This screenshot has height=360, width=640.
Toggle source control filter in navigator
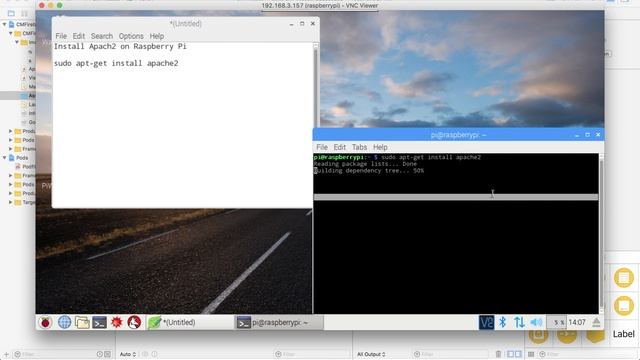pos(107,354)
